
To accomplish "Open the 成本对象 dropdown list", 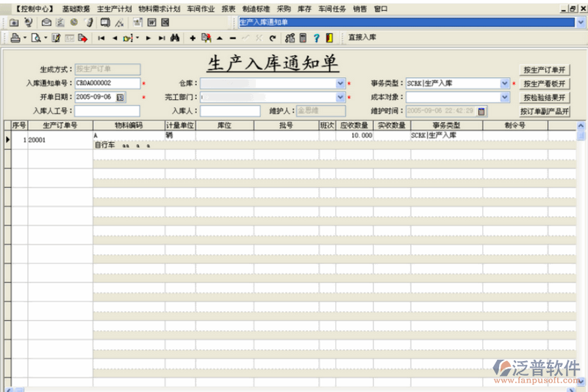I will [505, 97].
